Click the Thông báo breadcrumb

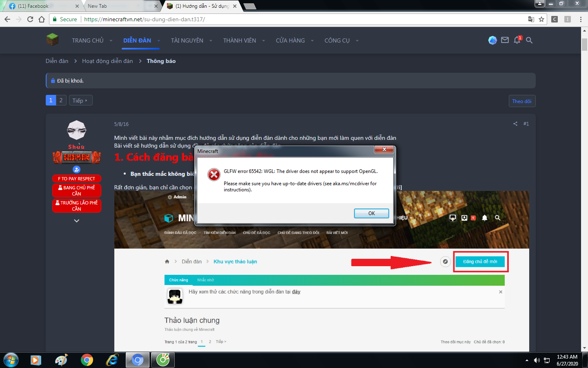click(161, 61)
